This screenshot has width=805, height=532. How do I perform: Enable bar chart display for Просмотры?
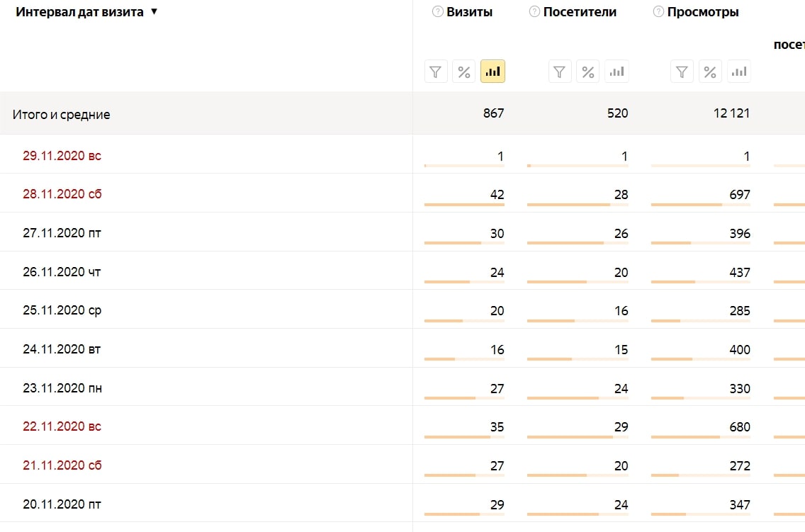739,72
